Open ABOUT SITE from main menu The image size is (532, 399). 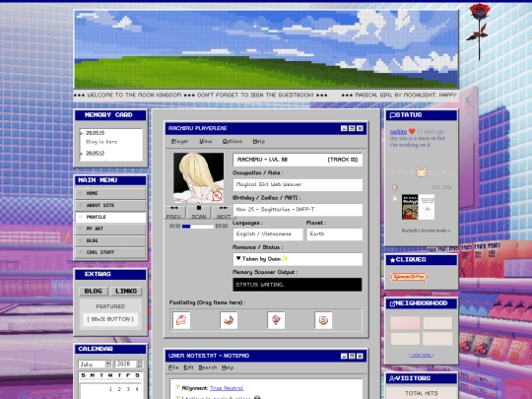point(110,205)
